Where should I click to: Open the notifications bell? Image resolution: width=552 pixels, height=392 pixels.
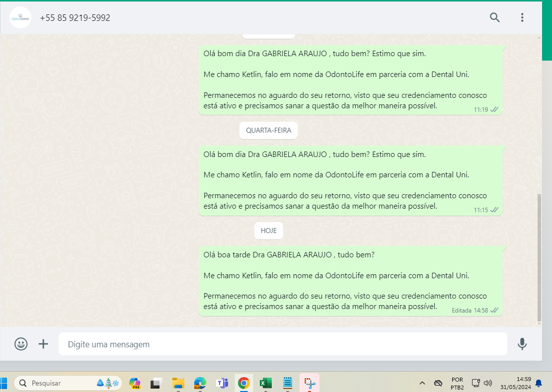pos(539,383)
